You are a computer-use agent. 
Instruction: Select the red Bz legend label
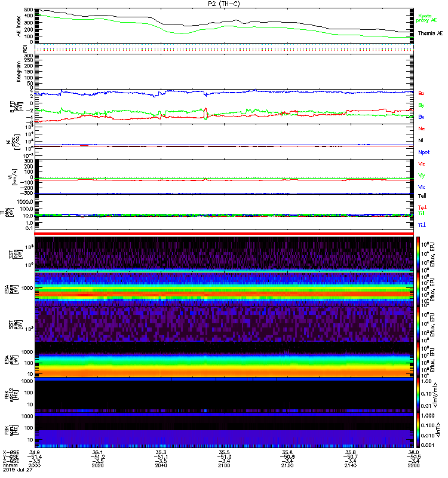(421, 93)
